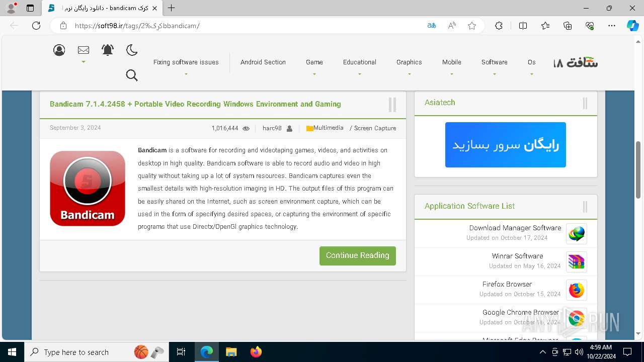Viewport: 644px width, 362px height.
Task: Toggle split screen icon
Action: click(523, 26)
